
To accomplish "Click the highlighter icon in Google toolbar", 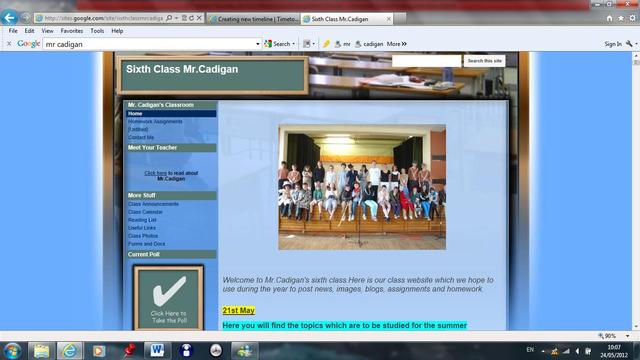I will click(326, 44).
